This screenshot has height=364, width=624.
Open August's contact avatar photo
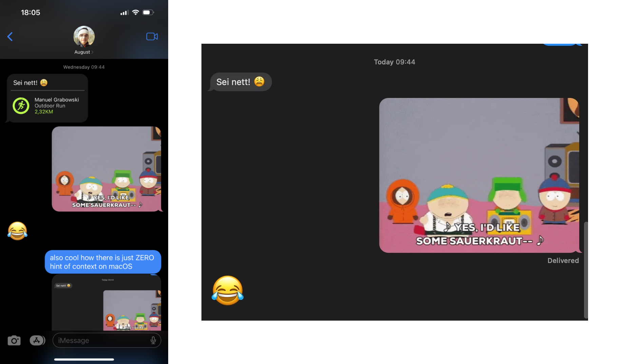point(84,37)
